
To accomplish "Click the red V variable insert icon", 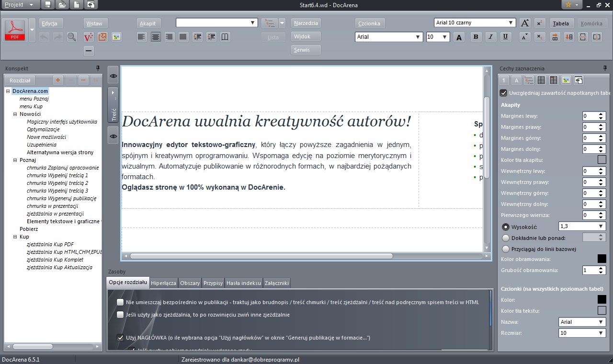I will (89, 37).
